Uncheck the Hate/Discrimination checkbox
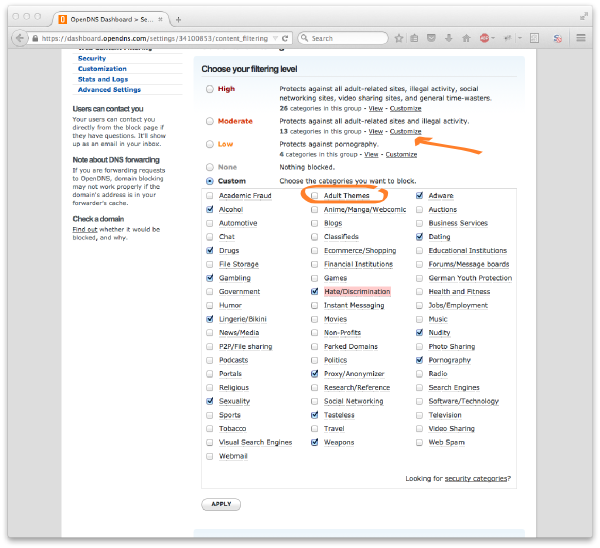This screenshot has height=548, width=600. [315, 292]
